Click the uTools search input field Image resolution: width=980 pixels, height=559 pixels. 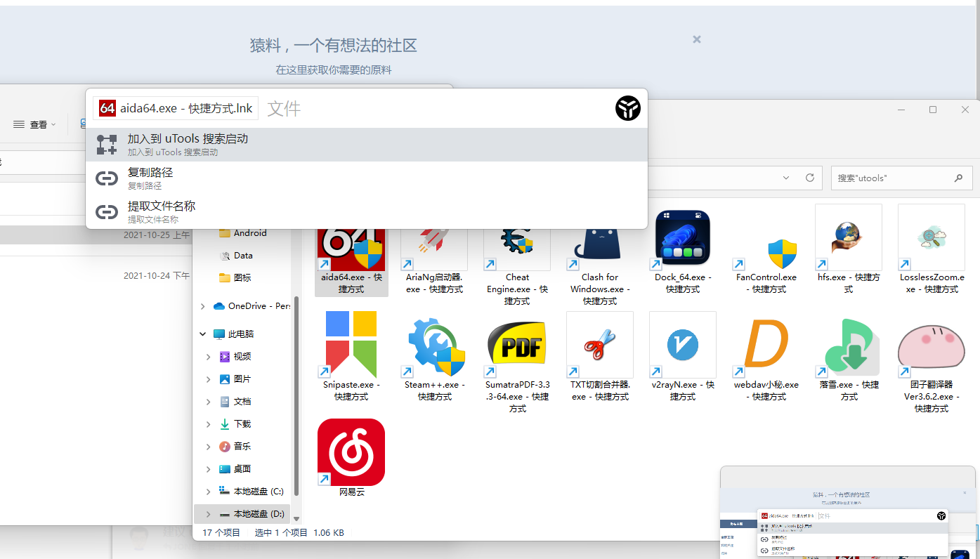click(x=436, y=108)
